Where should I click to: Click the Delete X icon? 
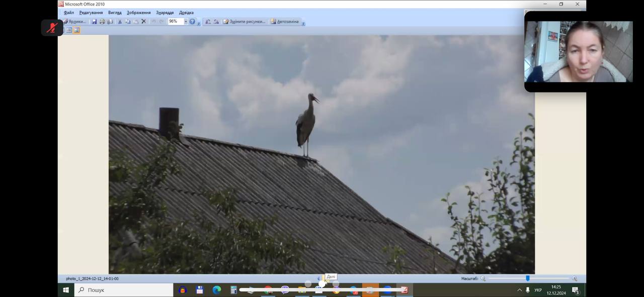143,22
